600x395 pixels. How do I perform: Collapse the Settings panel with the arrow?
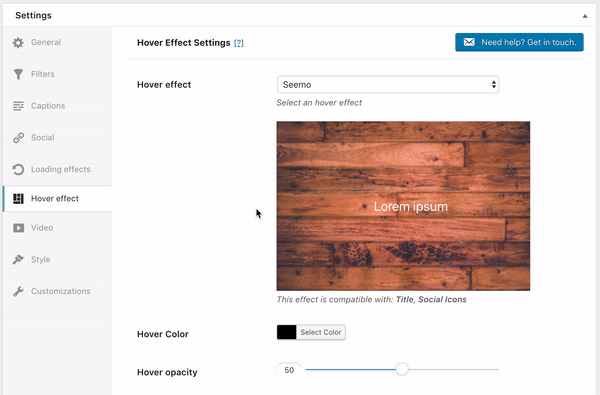[585, 16]
